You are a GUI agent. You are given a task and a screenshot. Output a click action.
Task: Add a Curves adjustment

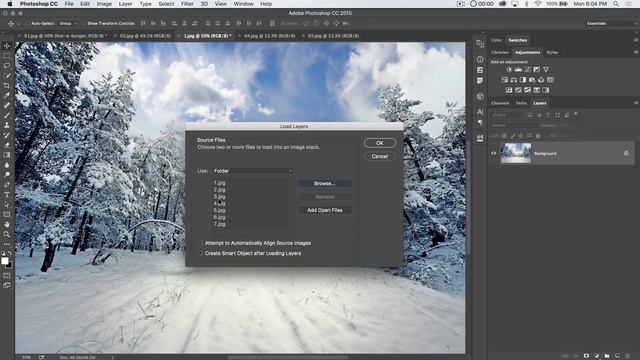(527, 69)
